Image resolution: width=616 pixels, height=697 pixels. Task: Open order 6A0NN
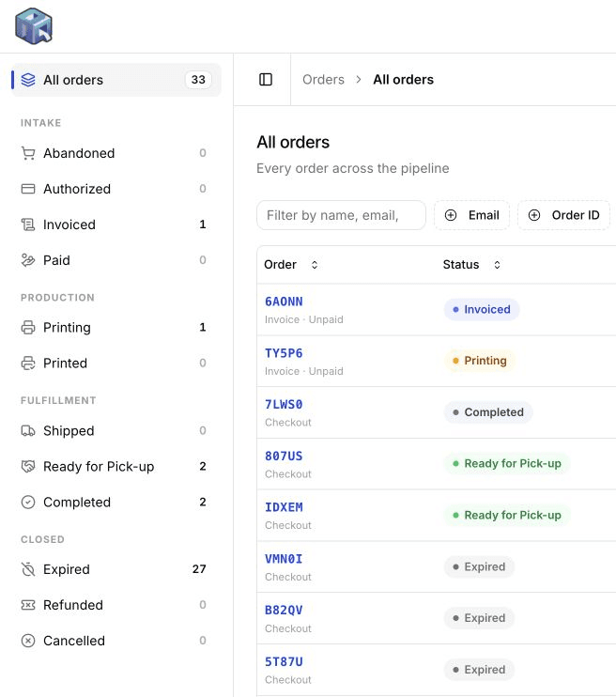284,302
